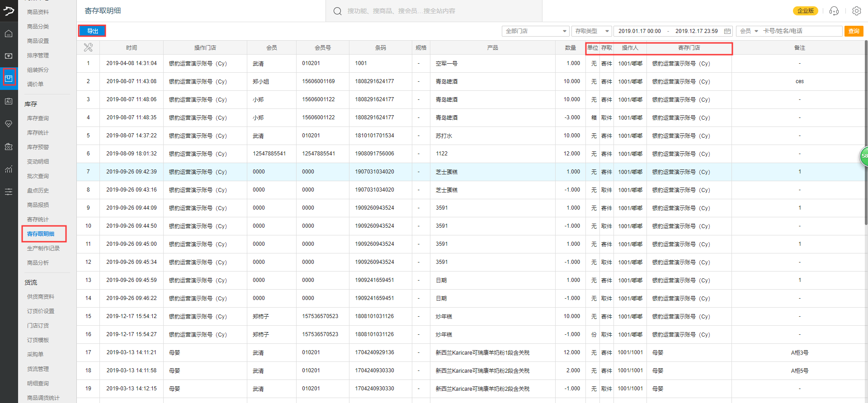The height and width of the screenshot is (403, 868).
Task: Expand the 全部门店 store dropdown
Action: (535, 31)
